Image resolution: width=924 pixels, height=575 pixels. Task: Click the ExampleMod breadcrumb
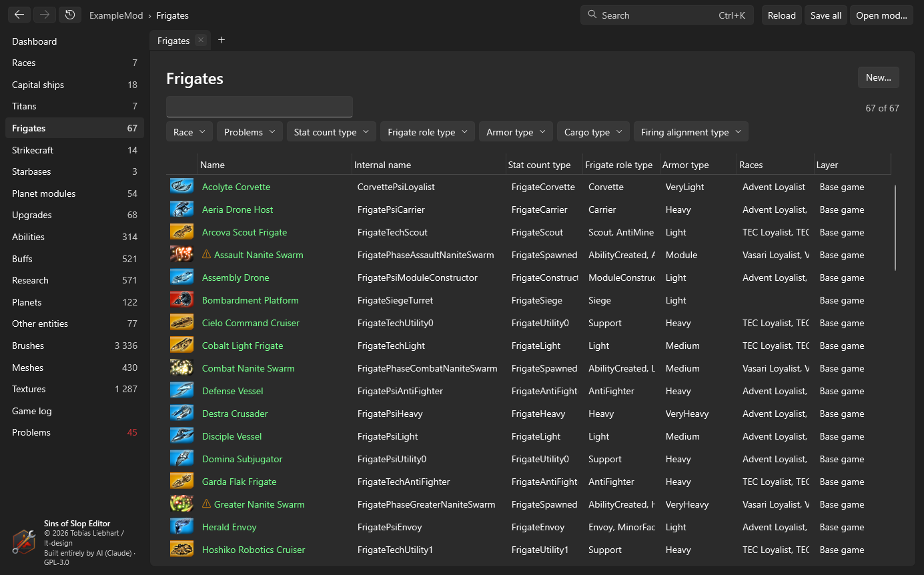click(116, 15)
